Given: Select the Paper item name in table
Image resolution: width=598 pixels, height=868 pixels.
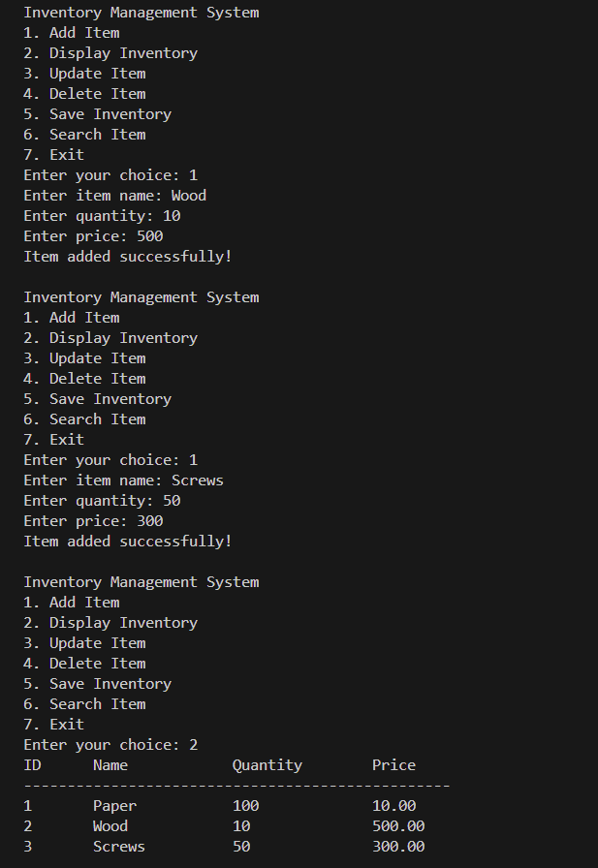Looking at the screenshot, I should tap(114, 806).
